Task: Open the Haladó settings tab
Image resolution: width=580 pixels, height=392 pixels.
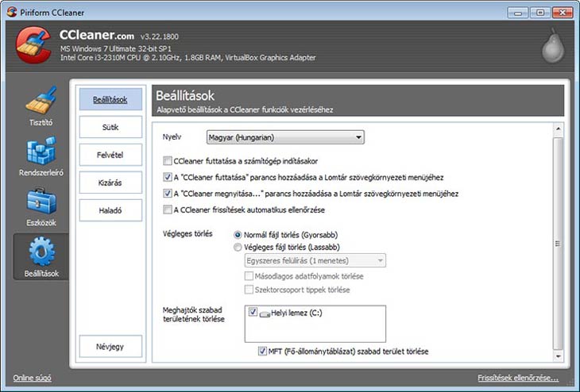Action: coord(110,210)
